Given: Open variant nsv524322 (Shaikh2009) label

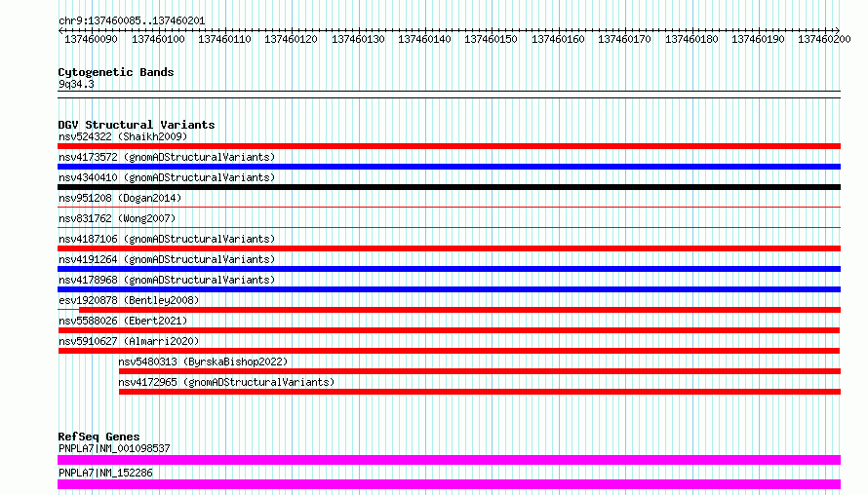Looking at the screenshot, I should pyautogui.click(x=123, y=136).
